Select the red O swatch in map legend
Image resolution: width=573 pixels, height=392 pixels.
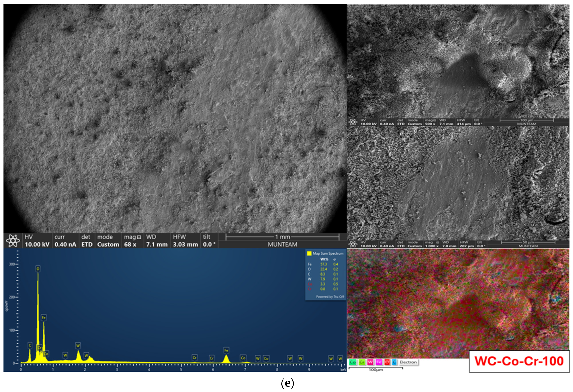[387, 362]
